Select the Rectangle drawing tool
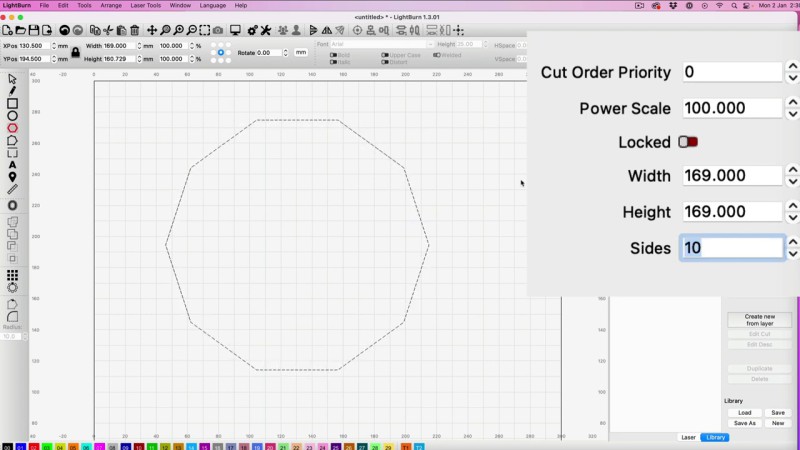This screenshot has height=450, width=800. pos(12,103)
